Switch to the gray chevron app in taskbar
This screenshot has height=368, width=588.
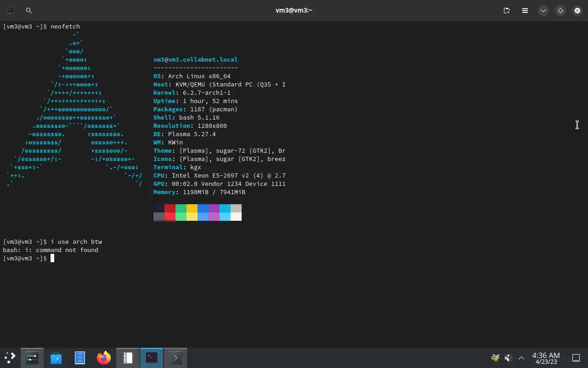(175, 357)
